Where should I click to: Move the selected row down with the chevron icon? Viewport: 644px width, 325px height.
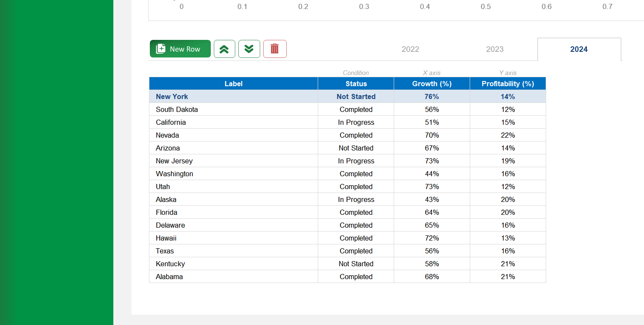point(249,49)
